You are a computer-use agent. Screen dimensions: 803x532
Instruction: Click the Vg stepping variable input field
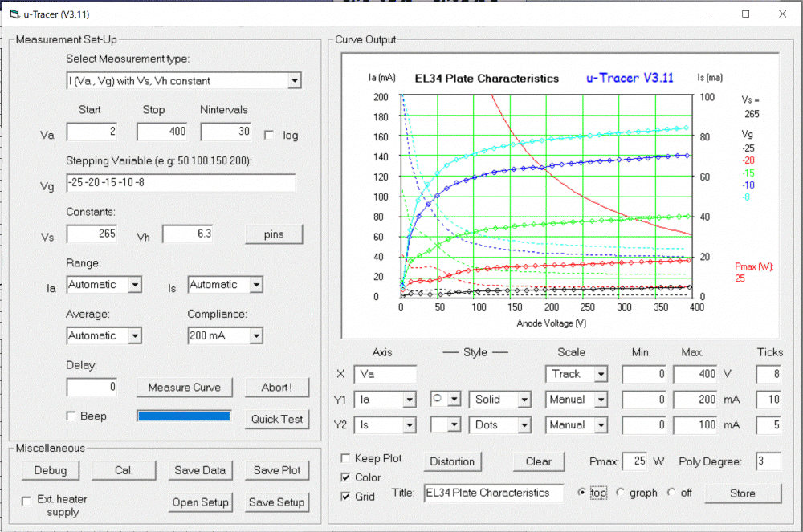pos(180,183)
